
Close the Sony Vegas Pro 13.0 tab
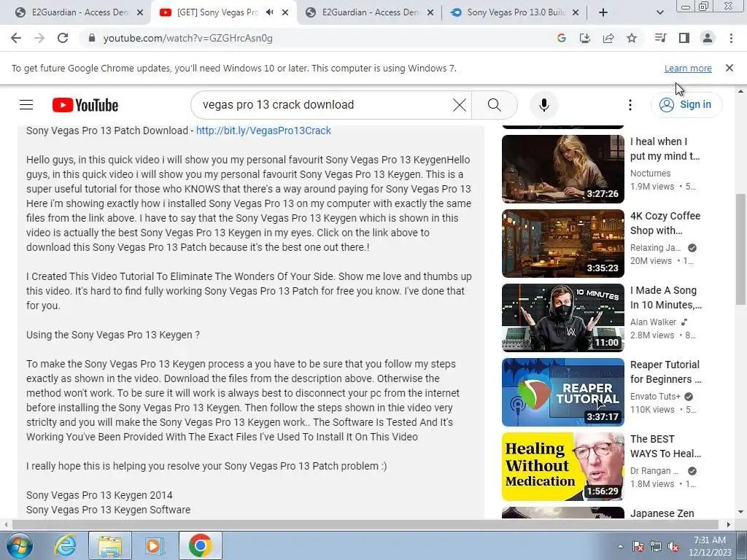[x=576, y=12]
